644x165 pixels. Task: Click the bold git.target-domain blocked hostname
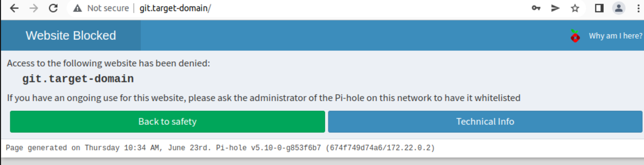click(x=78, y=79)
